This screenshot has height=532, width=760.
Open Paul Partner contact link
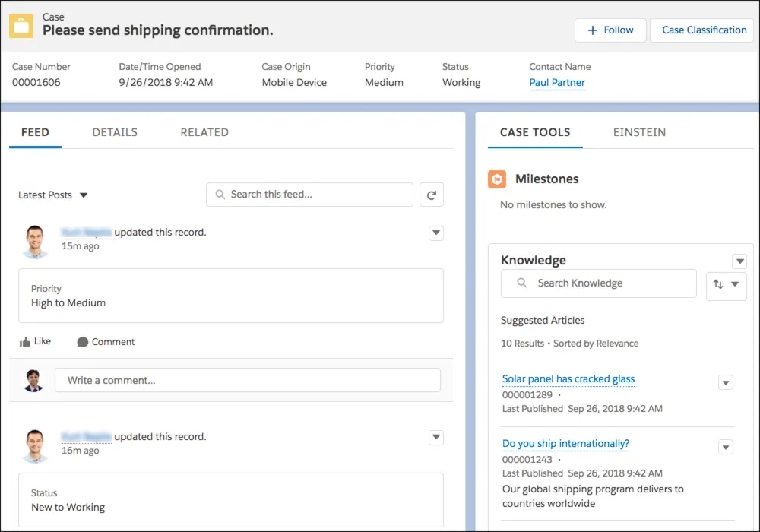557,83
